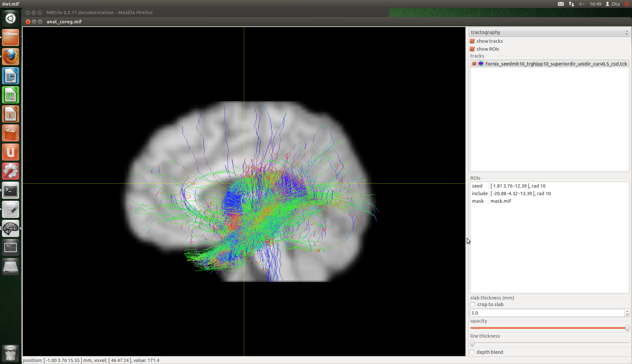This screenshot has width=632, height=364.
Task: Select the fornix_seedmb10 track file entry
Action: point(556,64)
